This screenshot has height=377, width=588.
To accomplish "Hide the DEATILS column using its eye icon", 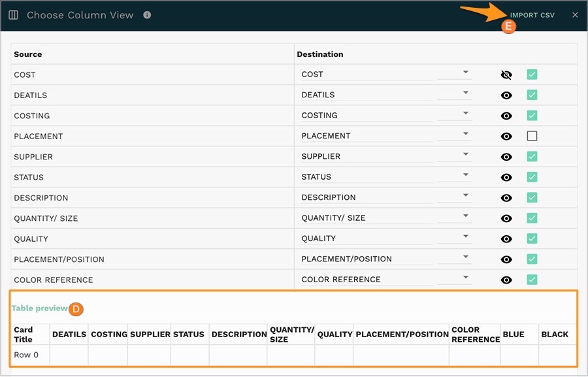I will point(506,95).
